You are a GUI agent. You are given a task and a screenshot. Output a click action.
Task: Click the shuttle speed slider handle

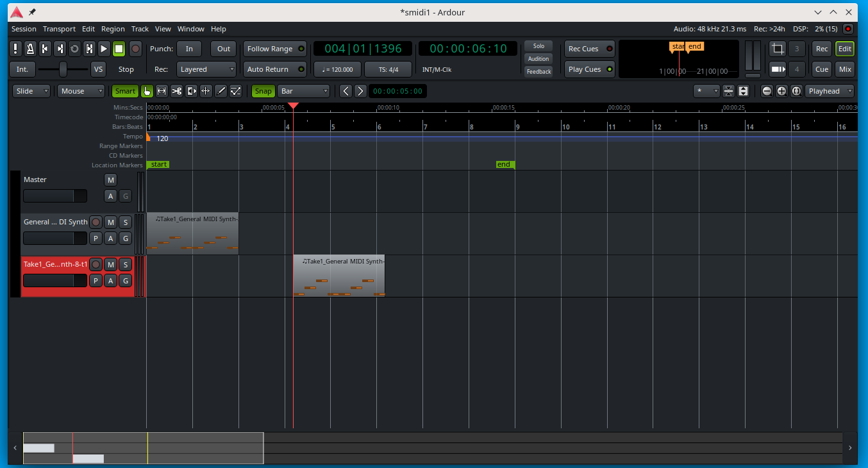click(x=63, y=69)
